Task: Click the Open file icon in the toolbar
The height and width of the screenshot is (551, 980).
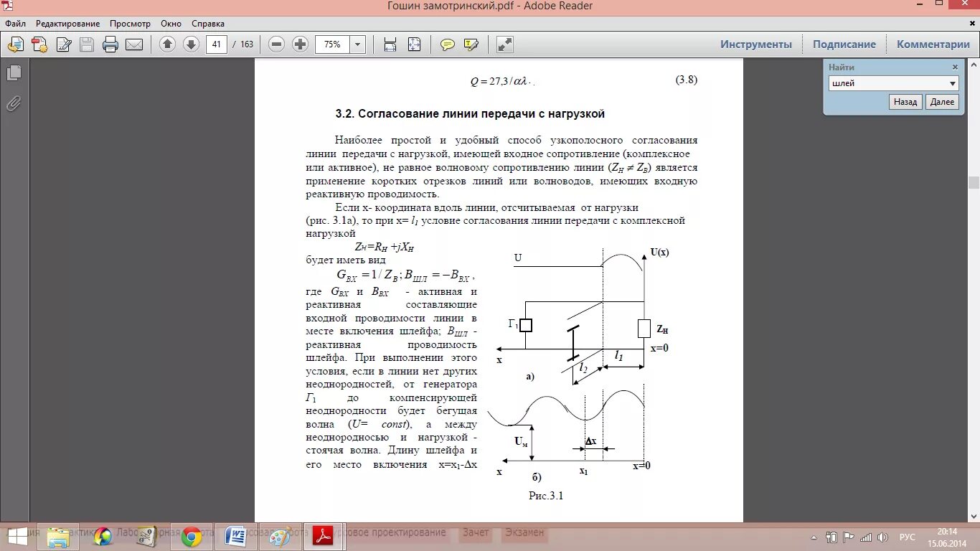Action: click(x=16, y=44)
